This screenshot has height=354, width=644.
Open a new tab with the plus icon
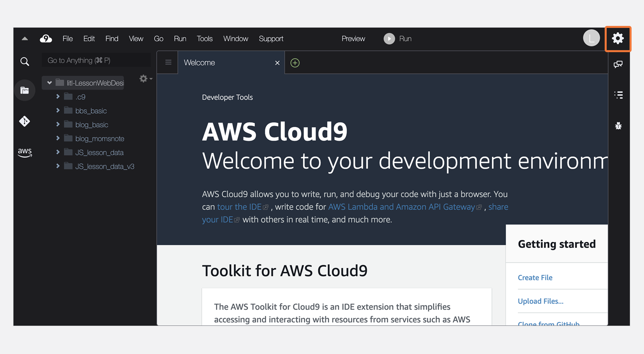tap(295, 63)
